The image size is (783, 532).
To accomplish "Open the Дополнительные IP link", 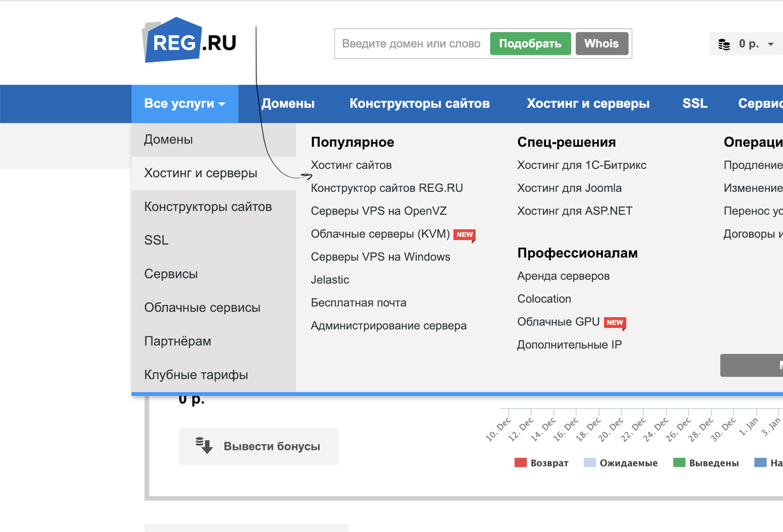I will coord(570,344).
